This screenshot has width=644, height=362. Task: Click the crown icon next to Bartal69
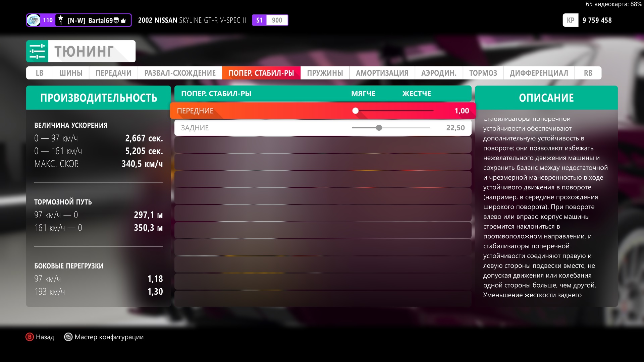[x=123, y=20]
